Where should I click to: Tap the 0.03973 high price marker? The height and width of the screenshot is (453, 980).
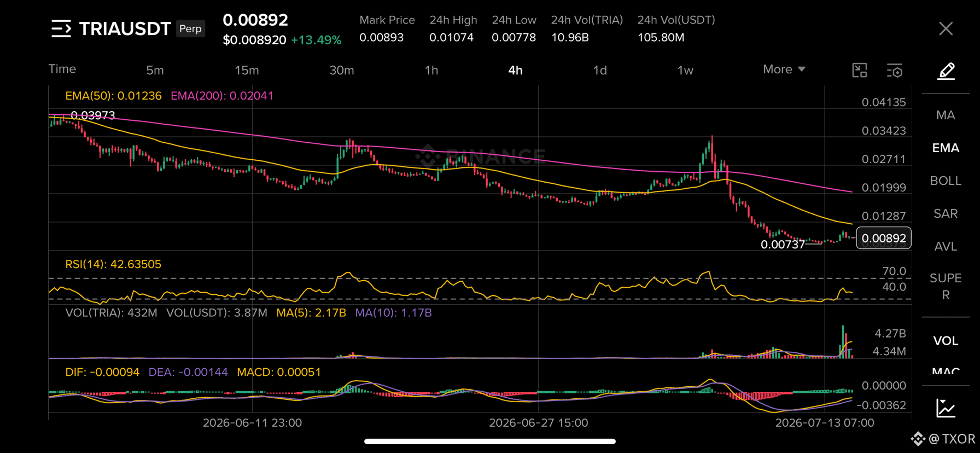(93, 115)
